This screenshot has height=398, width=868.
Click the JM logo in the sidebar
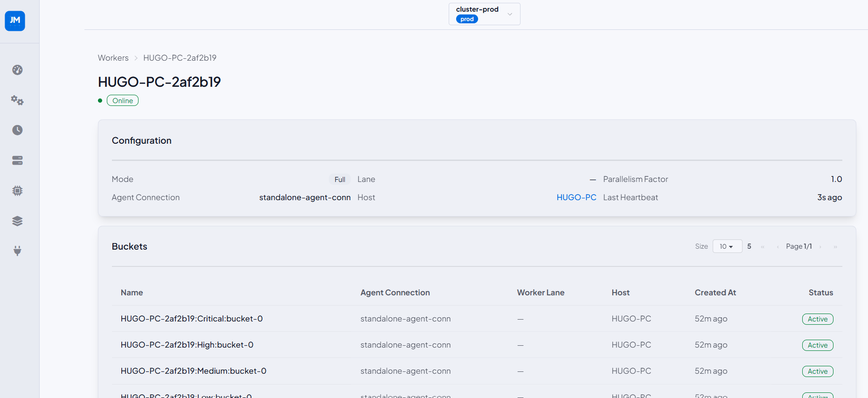15,21
